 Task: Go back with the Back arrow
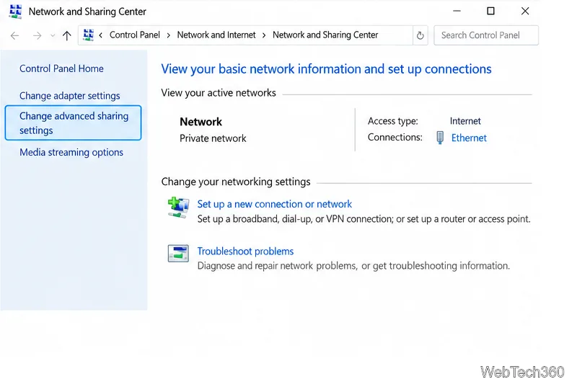[14, 36]
